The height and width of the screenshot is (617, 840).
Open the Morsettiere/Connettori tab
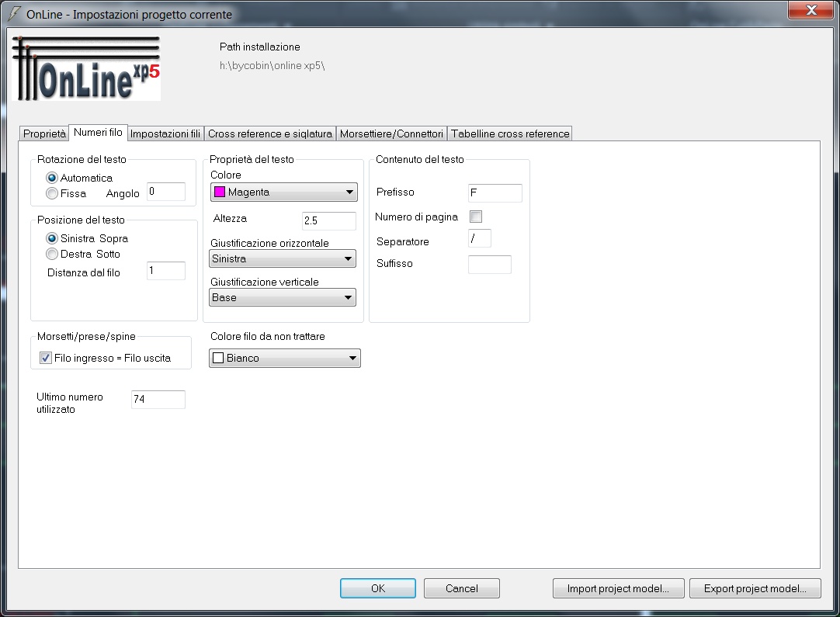coord(391,133)
